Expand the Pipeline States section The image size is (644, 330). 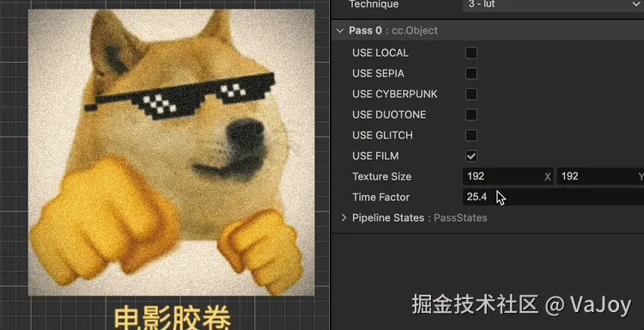click(344, 217)
